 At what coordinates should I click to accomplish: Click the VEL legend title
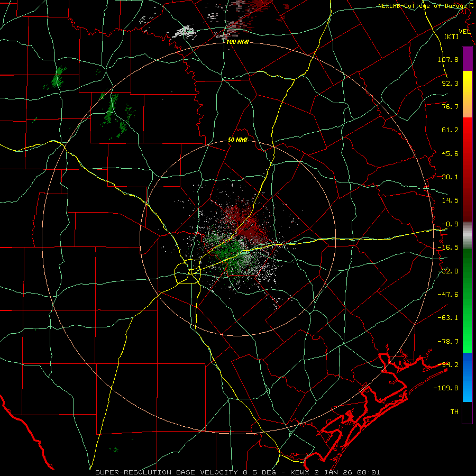coord(464,32)
